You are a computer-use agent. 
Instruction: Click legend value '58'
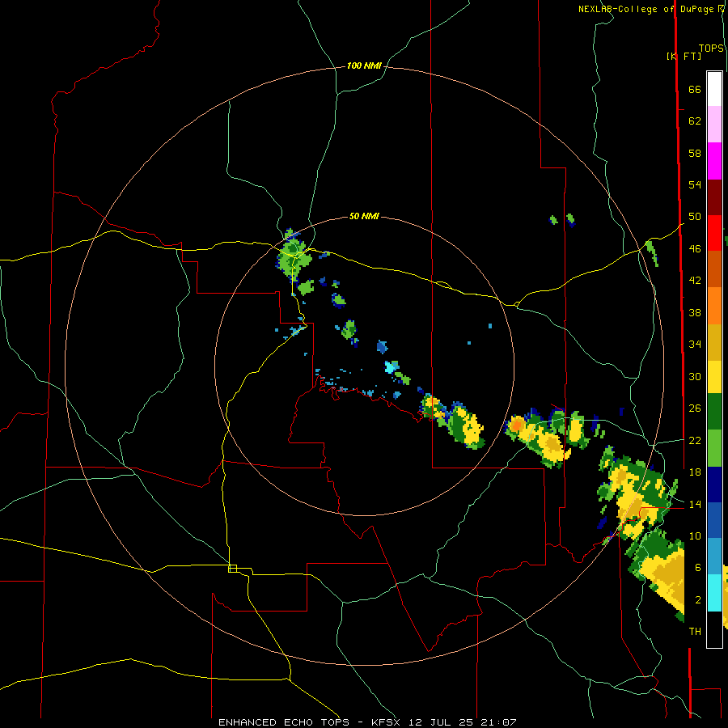tap(695, 153)
